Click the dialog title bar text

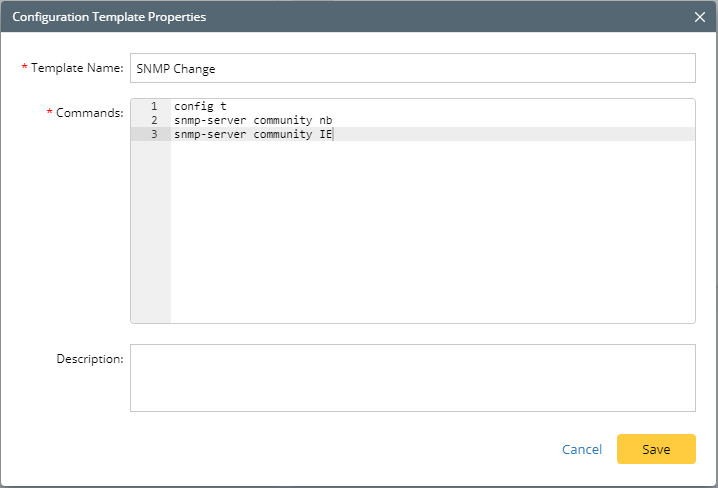(110, 16)
